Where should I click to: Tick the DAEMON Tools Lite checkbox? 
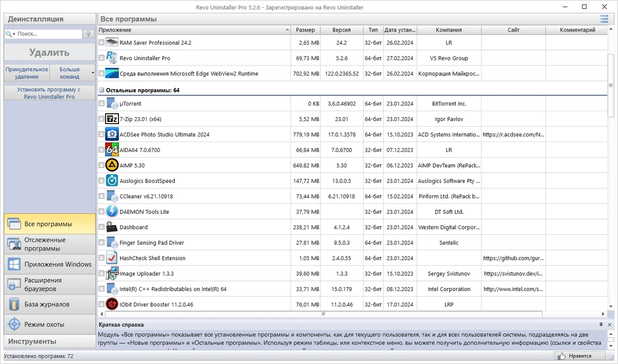[x=101, y=212]
